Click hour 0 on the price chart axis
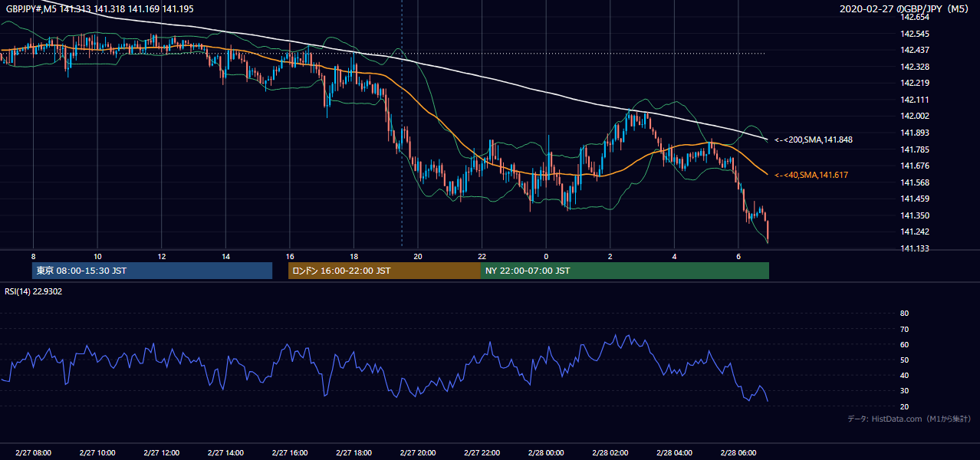 tap(546, 256)
